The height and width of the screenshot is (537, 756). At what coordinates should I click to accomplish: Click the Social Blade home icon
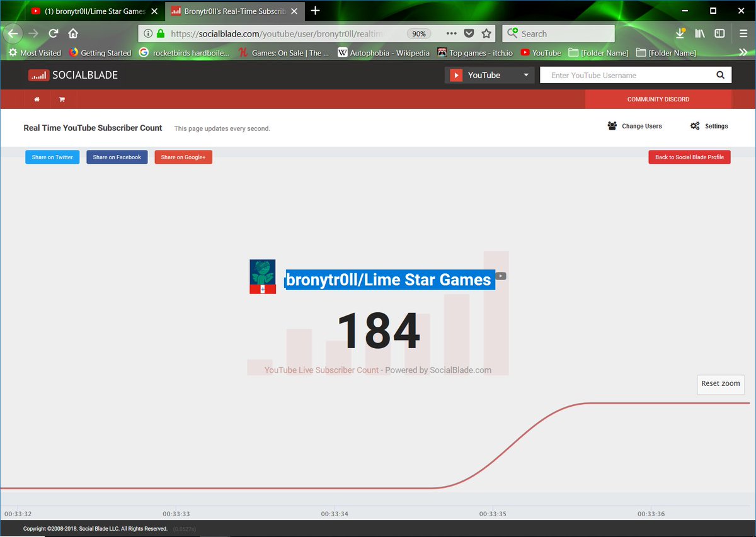point(37,99)
